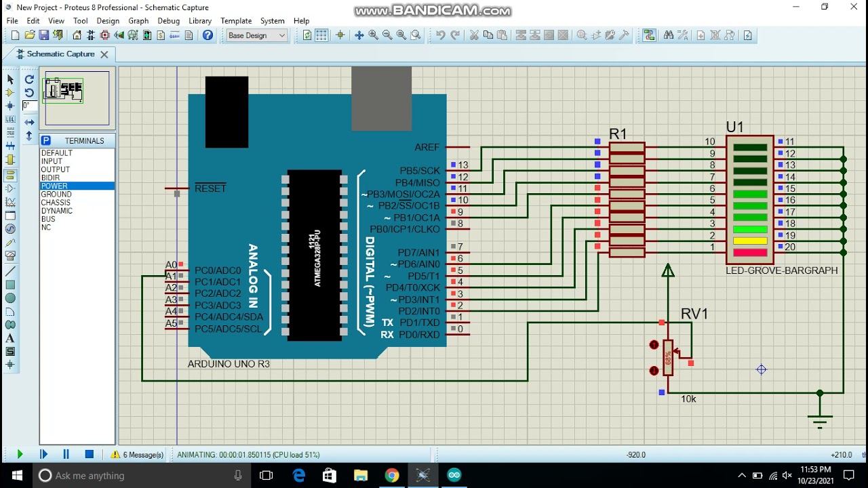Screen dimensions: 868x488
Task: Click the 2D text 'A' tool
Action: pos(10,338)
